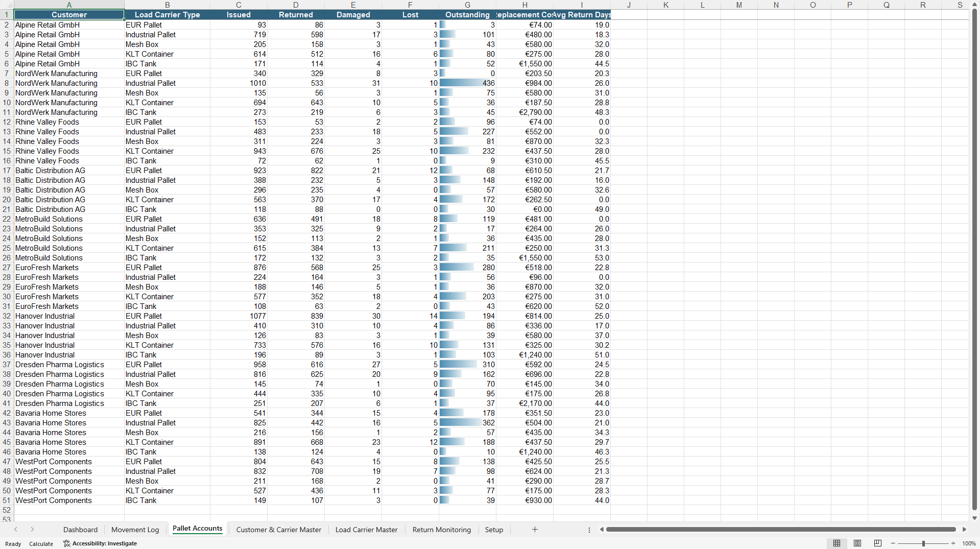Click the Issued header cell
This screenshot has height=549, width=980.
pyautogui.click(x=238, y=15)
